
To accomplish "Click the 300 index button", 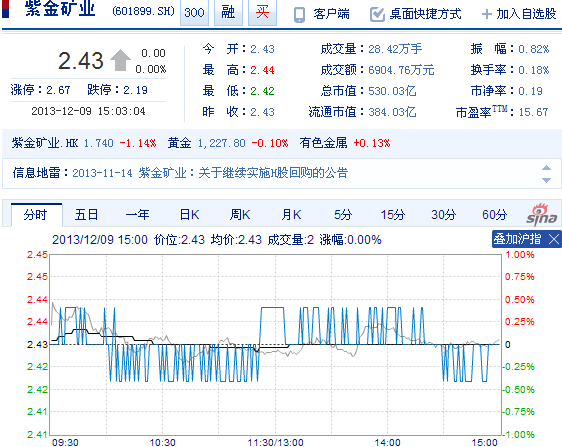I will 194,13.
